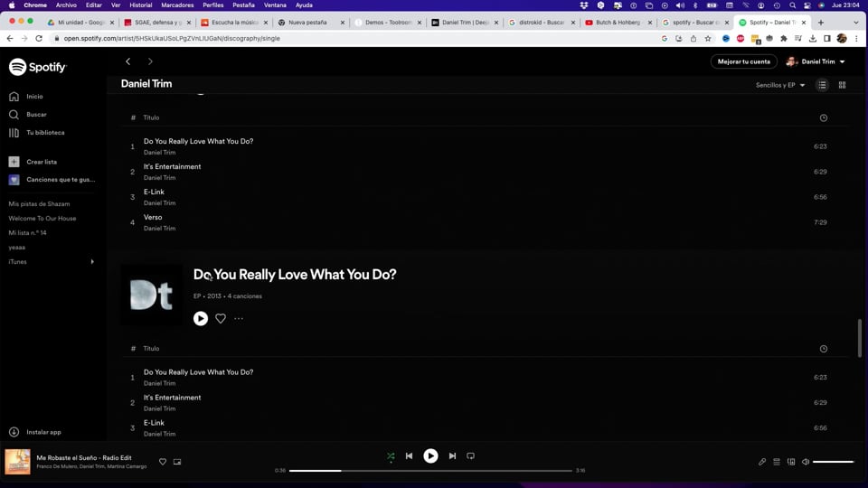Switch to list view icon
This screenshot has height=488, width=868.
(x=822, y=85)
